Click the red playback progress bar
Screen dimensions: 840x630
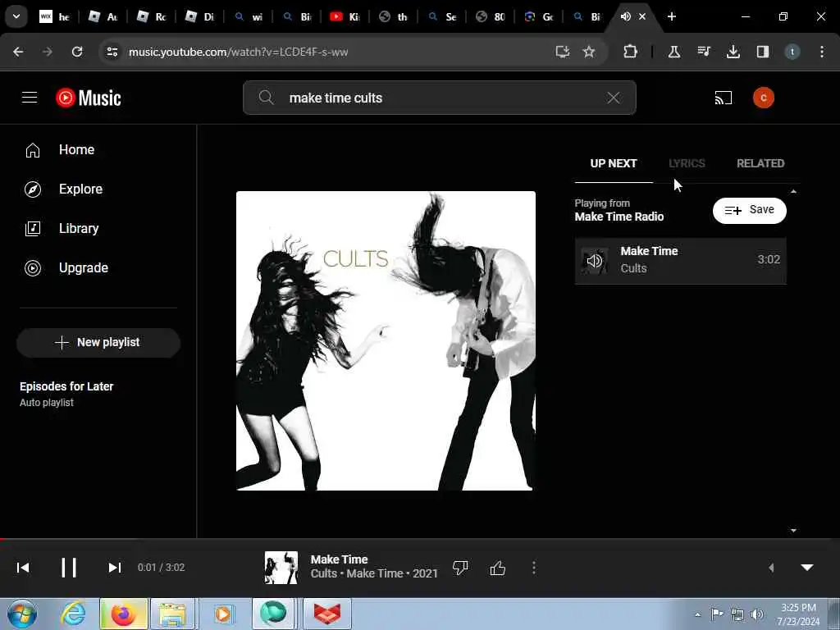click(420, 539)
